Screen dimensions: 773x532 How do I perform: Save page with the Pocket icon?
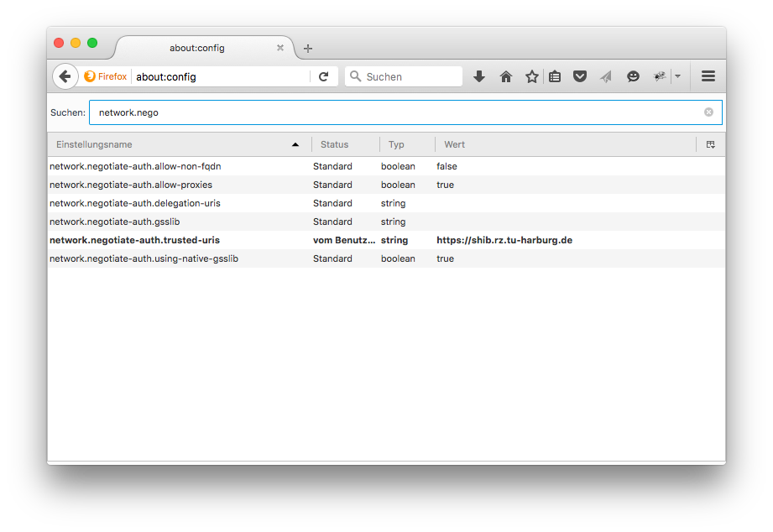pos(580,76)
